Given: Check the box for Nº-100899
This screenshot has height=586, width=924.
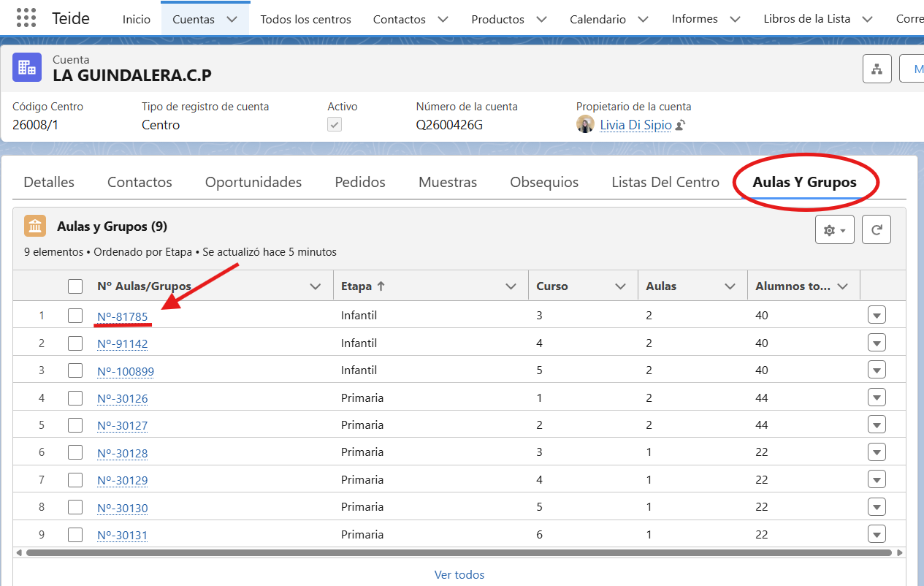Looking at the screenshot, I should 75,370.
